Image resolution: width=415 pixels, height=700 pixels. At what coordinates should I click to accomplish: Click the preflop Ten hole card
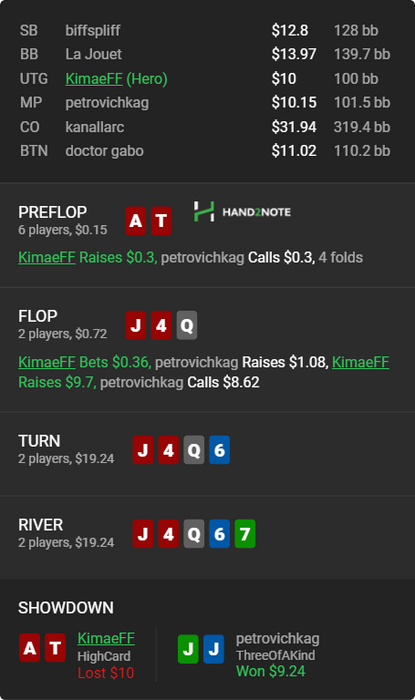[x=161, y=221]
